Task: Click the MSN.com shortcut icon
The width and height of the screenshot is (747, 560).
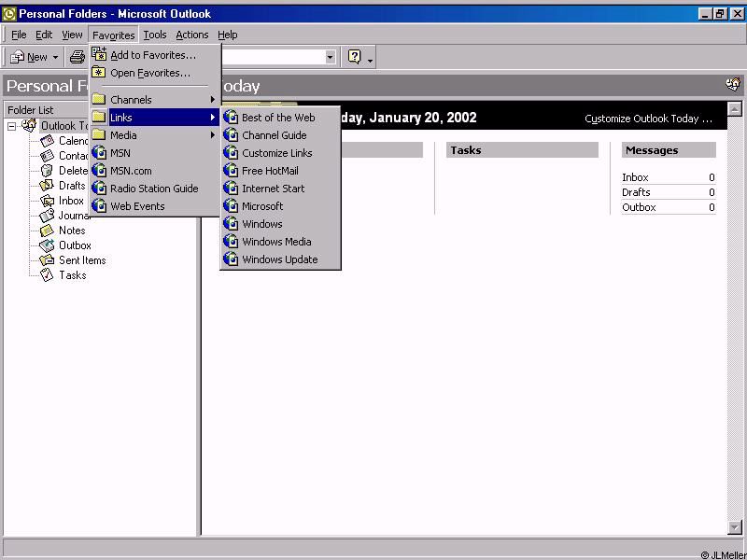Action: pyautogui.click(x=99, y=171)
